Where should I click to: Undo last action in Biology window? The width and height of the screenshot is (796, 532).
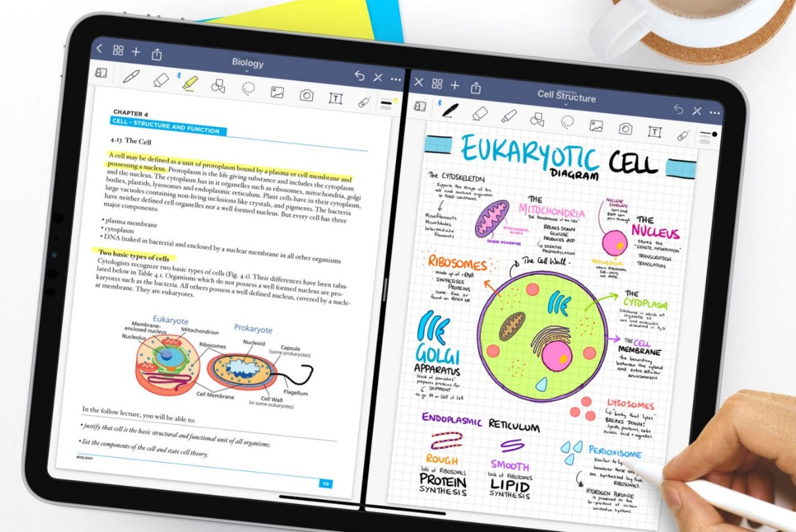[359, 75]
